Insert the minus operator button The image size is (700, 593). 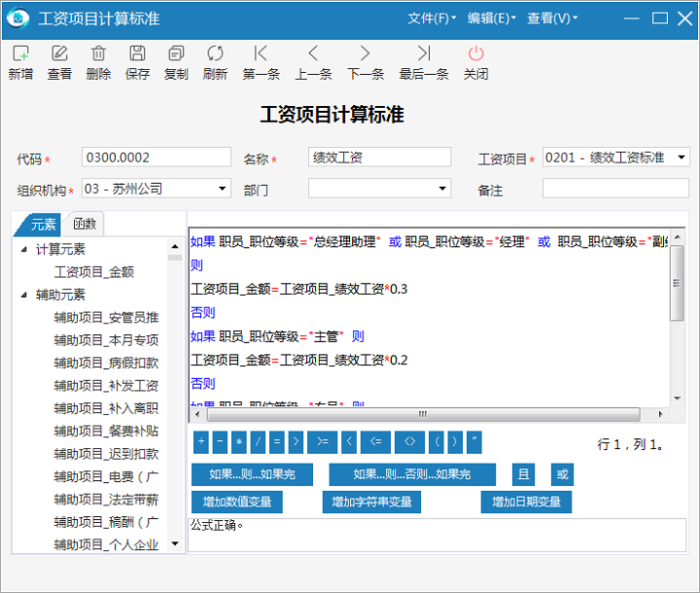(220, 442)
